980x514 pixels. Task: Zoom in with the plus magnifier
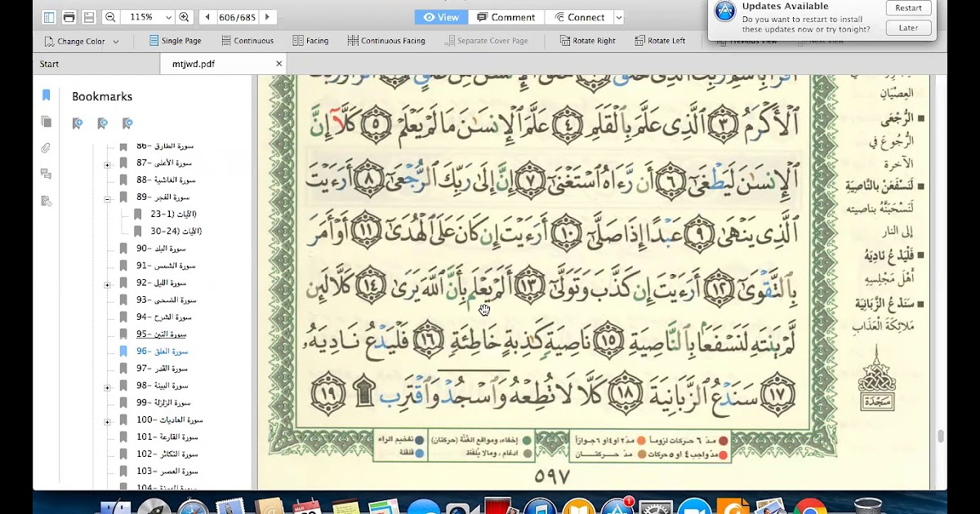(184, 17)
